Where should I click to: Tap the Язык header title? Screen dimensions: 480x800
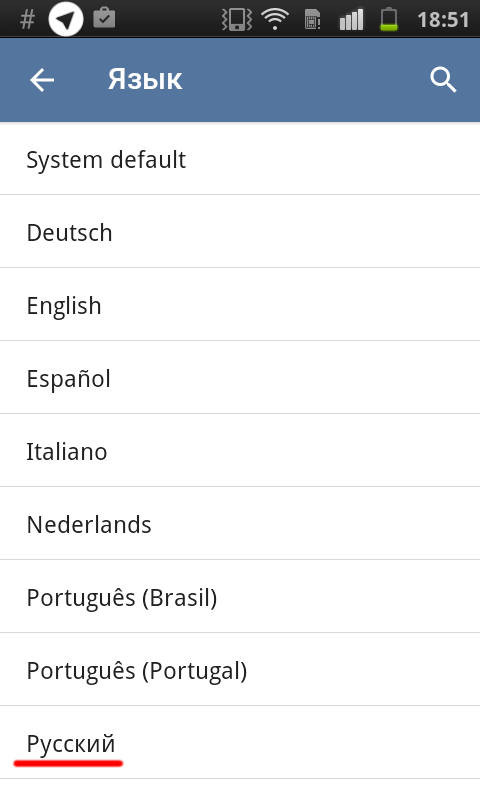[x=145, y=80]
